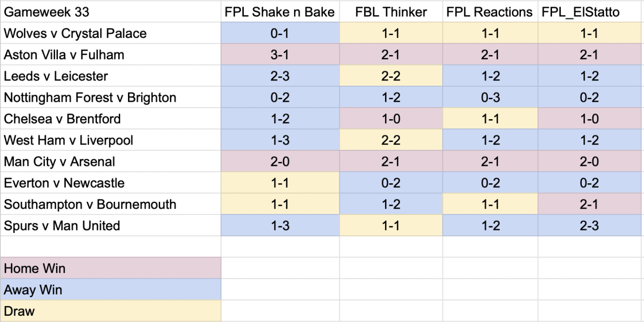Click the blue Away Win legend cell
This screenshot has height=322, width=644.
tap(110, 290)
